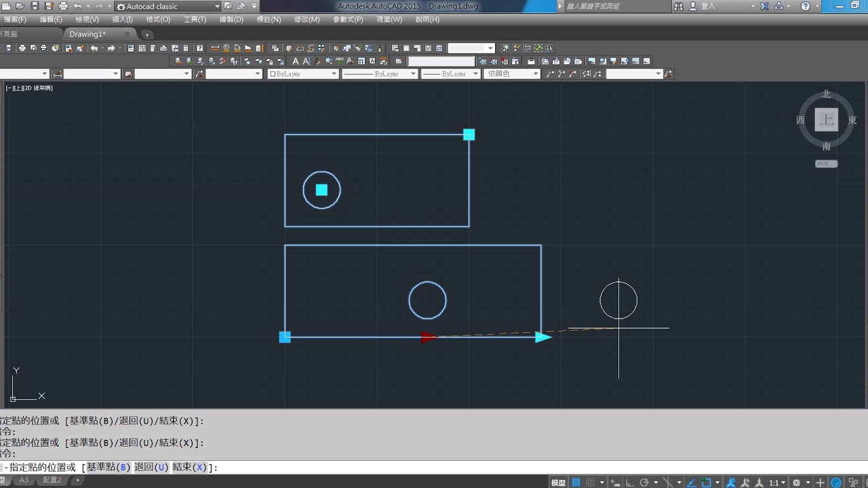Open the 標註(N) menu

[269, 20]
